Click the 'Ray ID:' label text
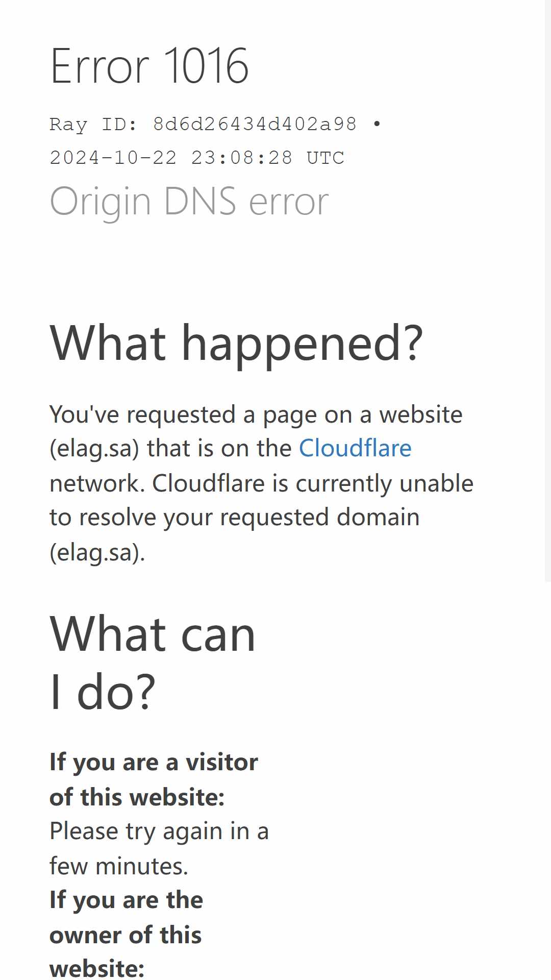This screenshot has width=551, height=980. click(x=93, y=125)
